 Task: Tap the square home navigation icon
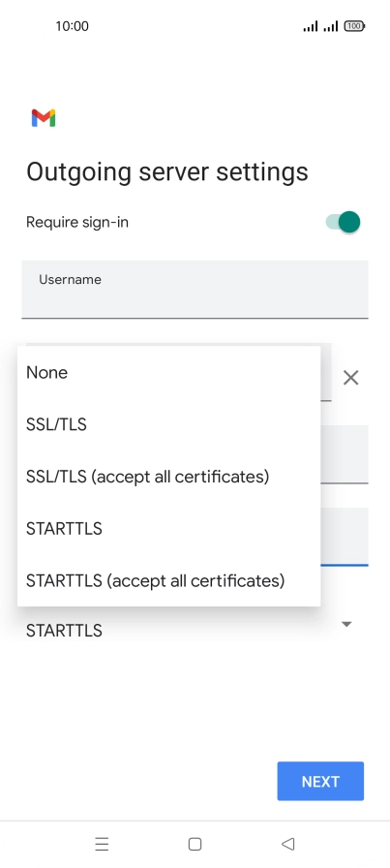pyautogui.click(x=195, y=844)
